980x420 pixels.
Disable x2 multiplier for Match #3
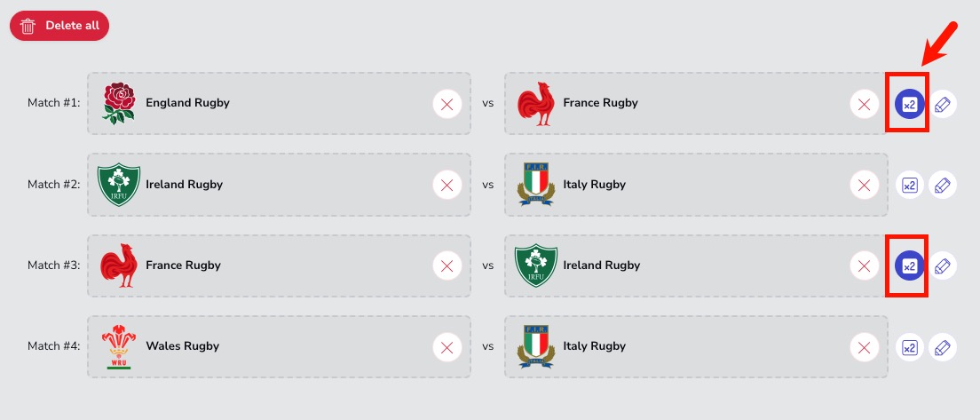coord(909,265)
